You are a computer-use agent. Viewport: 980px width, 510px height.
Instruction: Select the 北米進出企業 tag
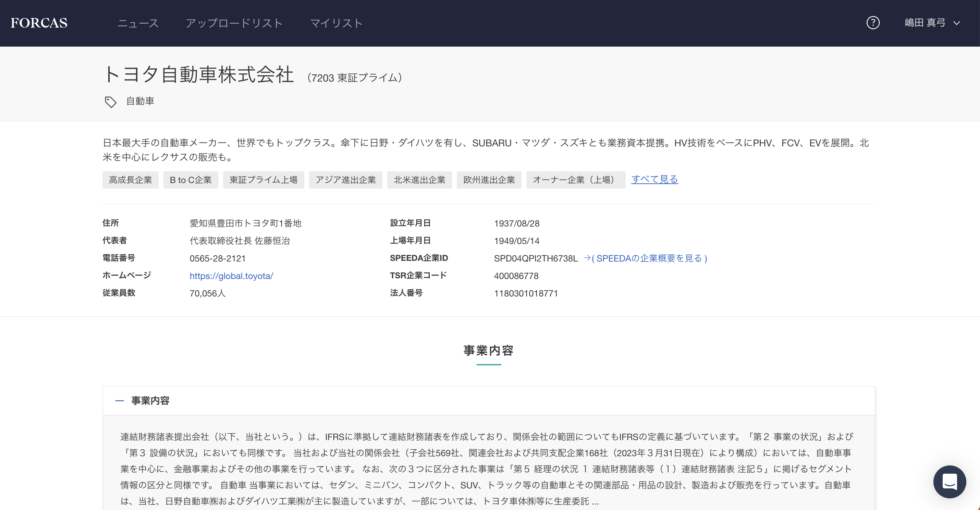click(x=419, y=180)
